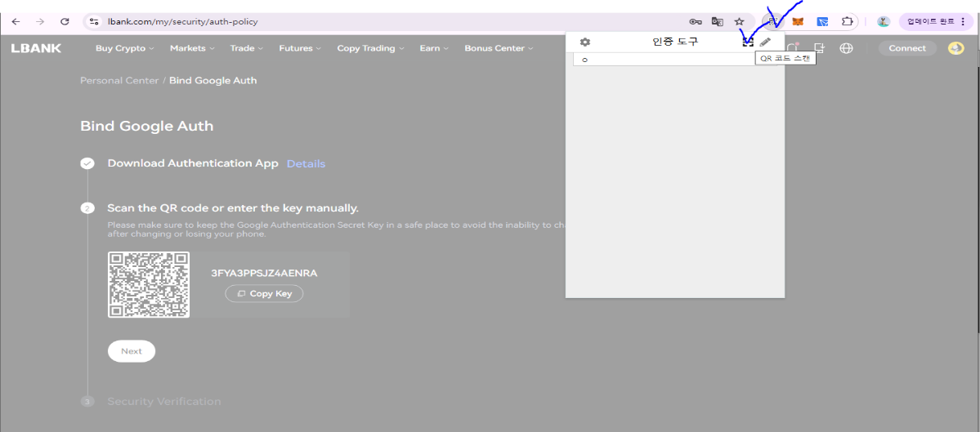Image resolution: width=980 pixels, height=432 pixels.
Task: Click the Next button
Action: pos(132,351)
